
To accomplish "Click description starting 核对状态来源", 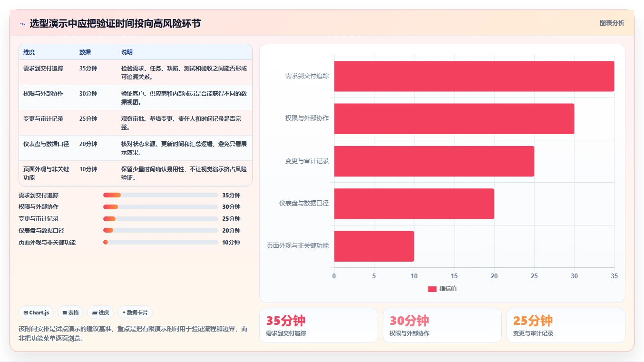I will click(x=184, y=148).
